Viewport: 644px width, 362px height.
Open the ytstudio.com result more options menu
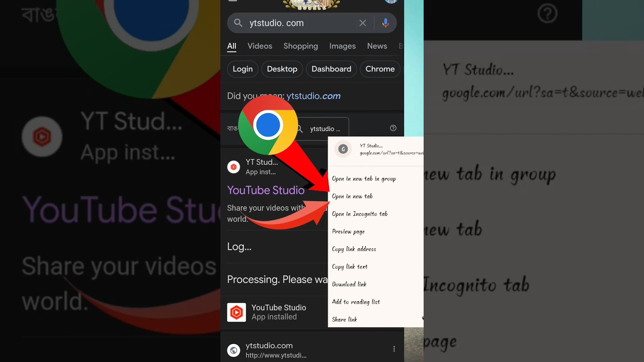[x=394, y=349]
